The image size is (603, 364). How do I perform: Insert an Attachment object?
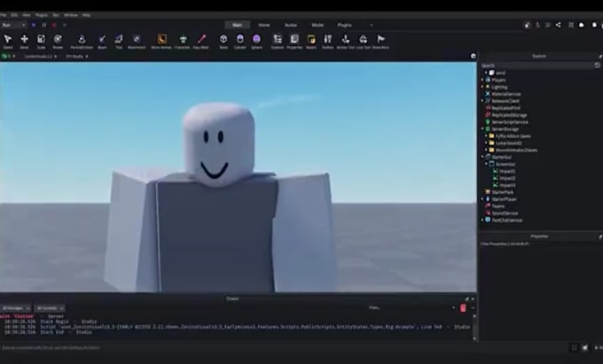tap(137, 42)
